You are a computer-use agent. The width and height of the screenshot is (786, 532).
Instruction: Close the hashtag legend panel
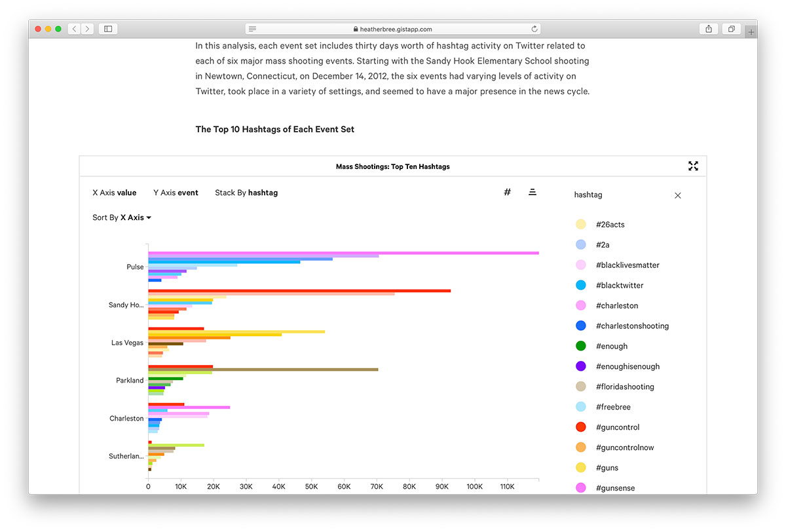point(678,195)
